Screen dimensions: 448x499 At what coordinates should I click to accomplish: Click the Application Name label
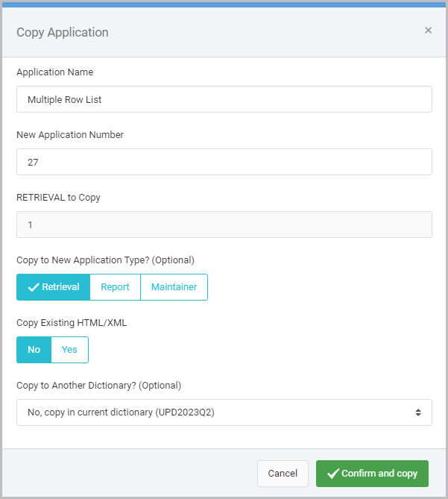tap(55, 72)
